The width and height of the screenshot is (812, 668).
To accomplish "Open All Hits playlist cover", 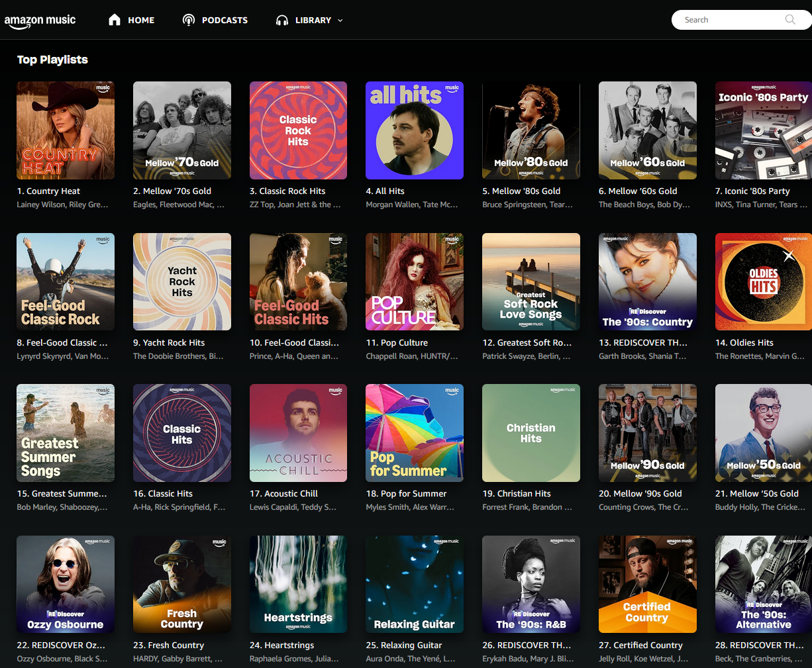I will (x=415, y=130).
